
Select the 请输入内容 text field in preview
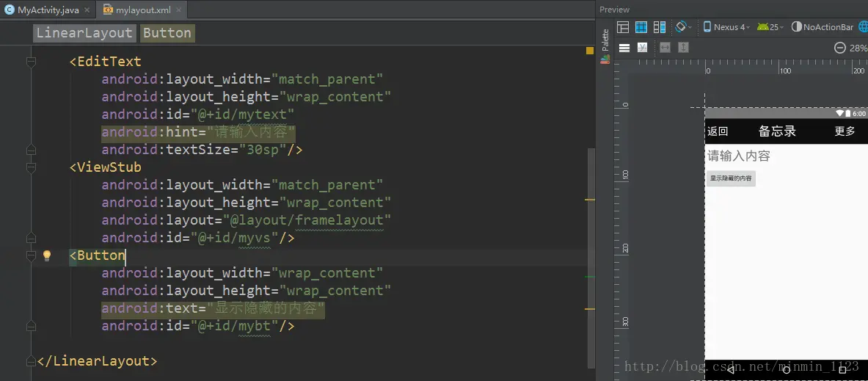[787, 156]
